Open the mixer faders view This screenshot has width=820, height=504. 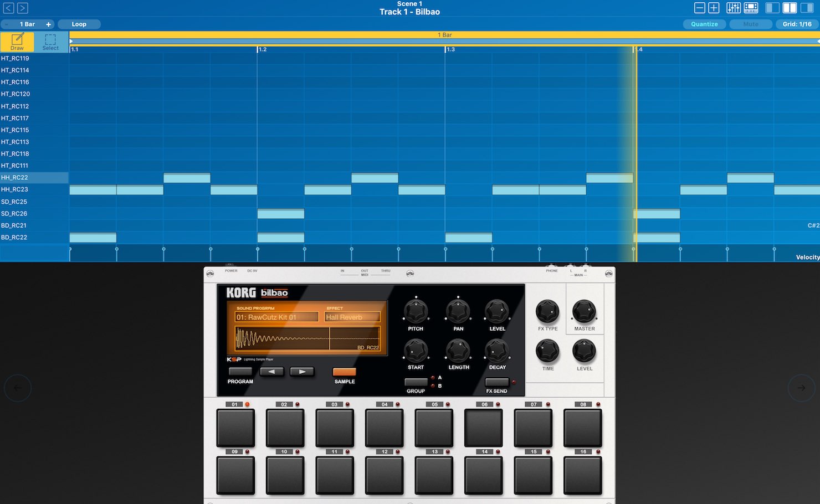click(x=734, y=8)
